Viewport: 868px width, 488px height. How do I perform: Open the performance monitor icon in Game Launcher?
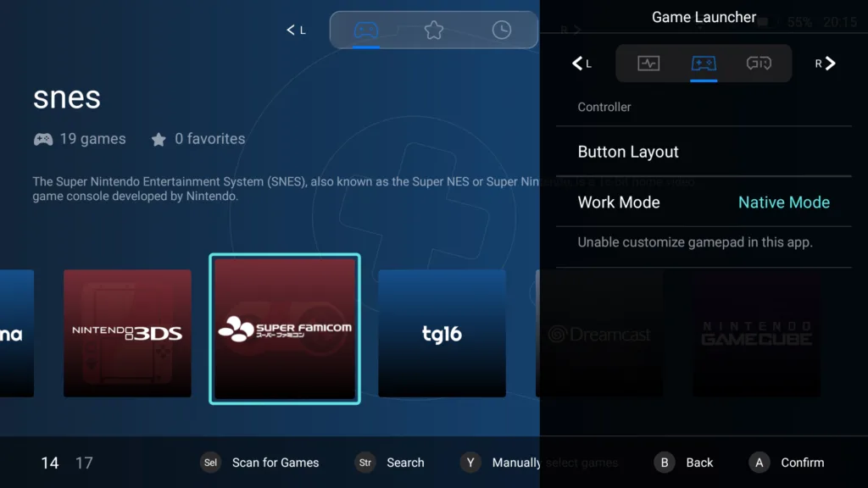[x=648, y=63]
